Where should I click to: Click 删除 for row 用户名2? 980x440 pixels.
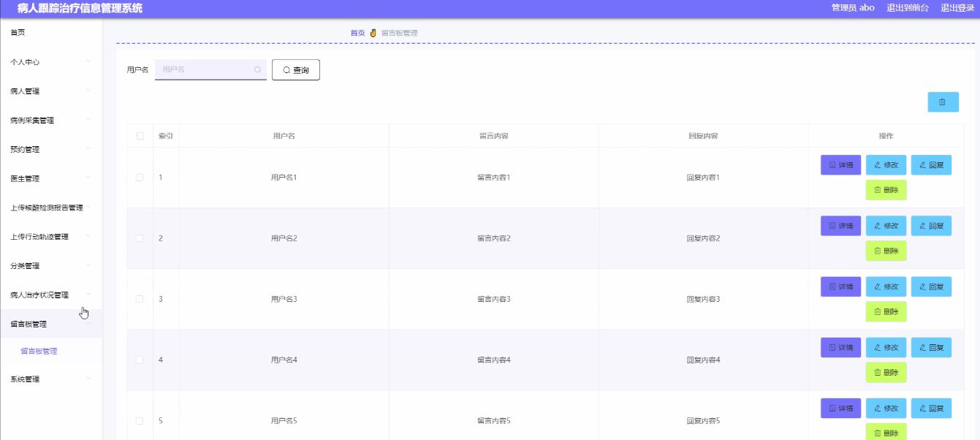coord(886,251)
